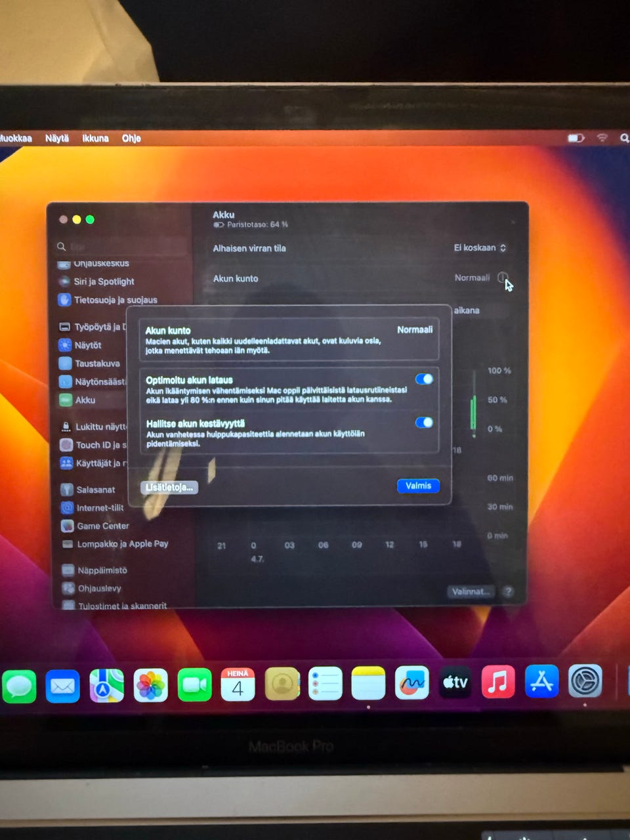Open the Näytä menu
The height and width of the screenshot is (840, 630).
coord(57,138)
